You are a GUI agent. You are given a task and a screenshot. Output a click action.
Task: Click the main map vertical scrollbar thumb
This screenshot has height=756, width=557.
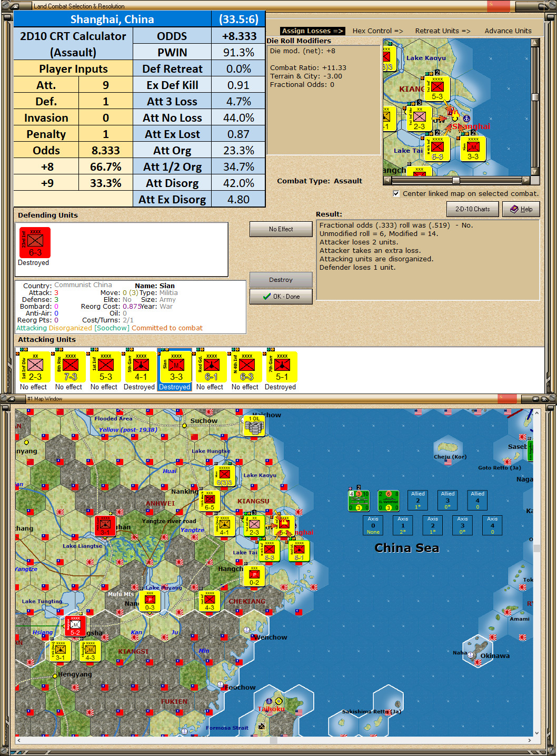point(536,548)
